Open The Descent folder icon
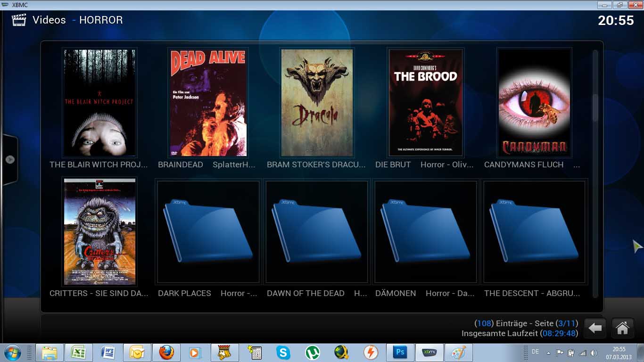 click(x=534, y=231)
